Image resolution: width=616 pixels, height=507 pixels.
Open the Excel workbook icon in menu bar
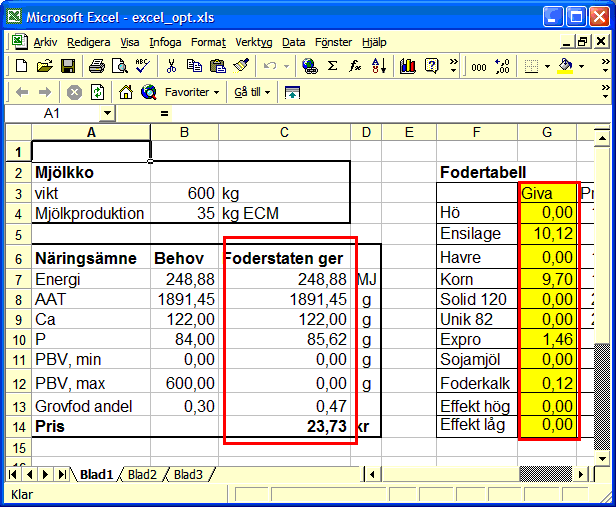tap(19, 41)
